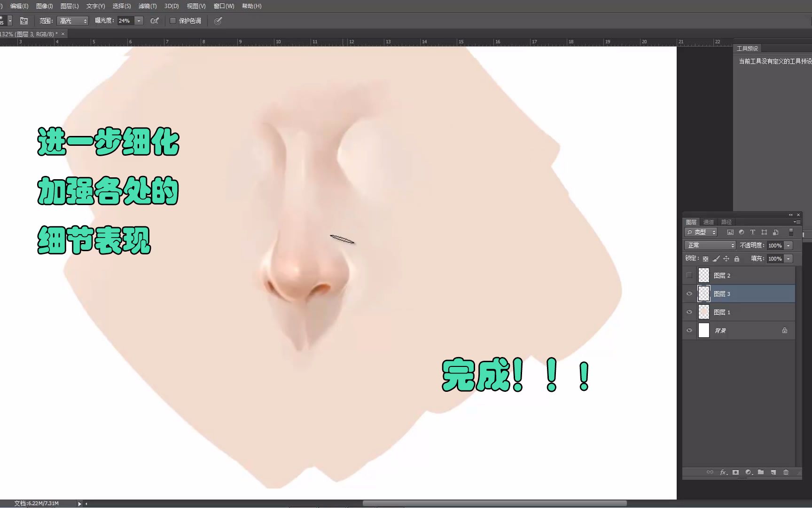Enable the 保护色调 checkbox
Image resolution: width=812 pixels, height=508 pixels.
click(x=173, y=21)
